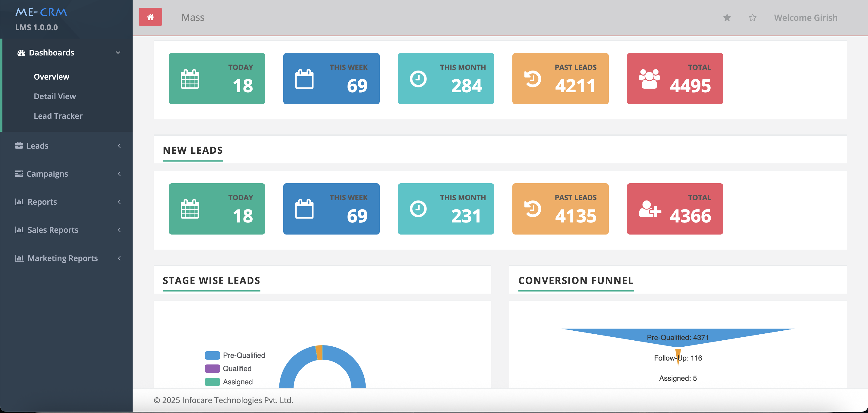Click the outlined star icon in header
Viewport: 868px width, 413px height.
(753, 17)
